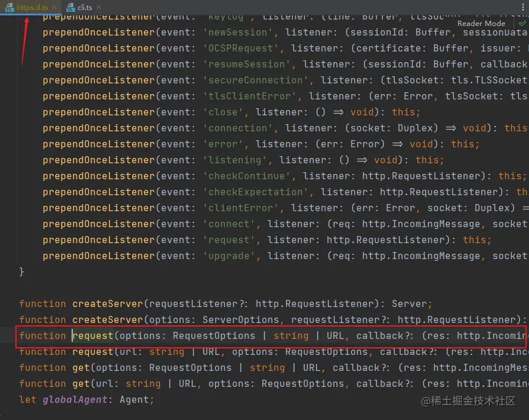The height and width of the screenshot is (420, 529).
Task: Click the 'checkExpectation' event string
Action: tap(256, 192)
